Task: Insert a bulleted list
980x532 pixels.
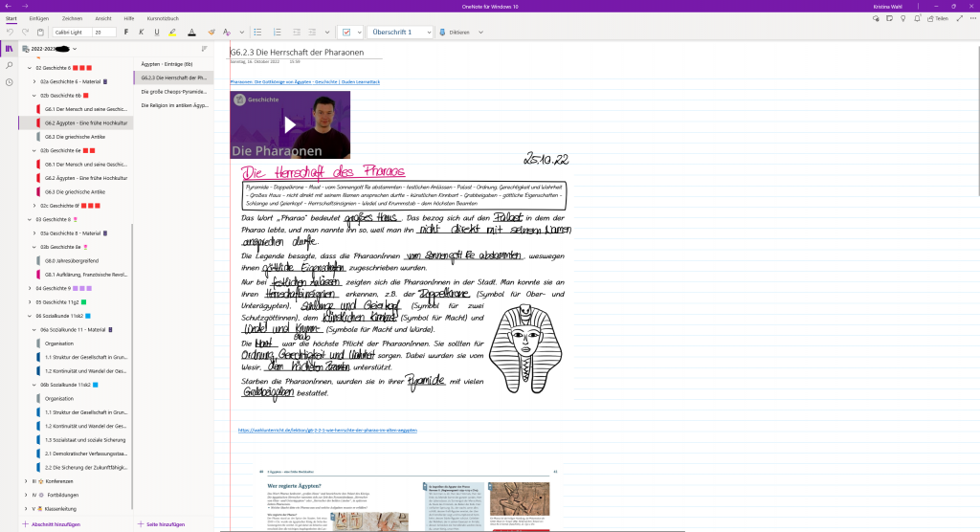Action: [x=257, y=33]
